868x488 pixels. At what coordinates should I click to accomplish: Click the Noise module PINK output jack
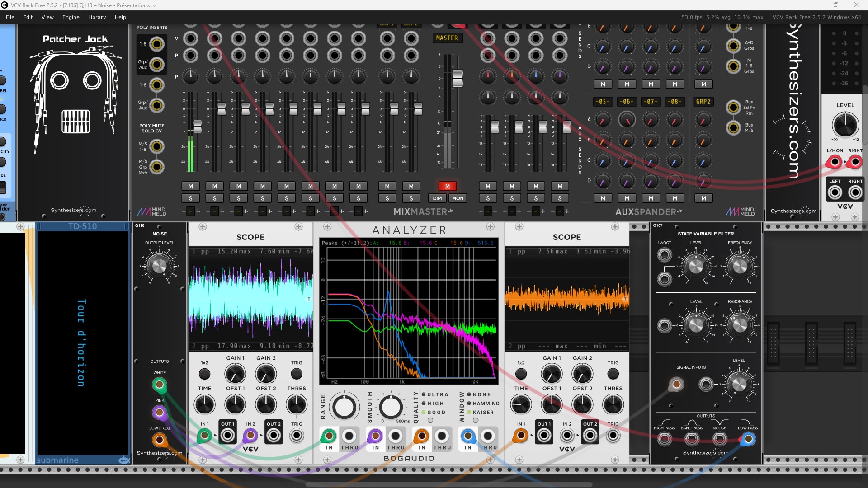tap(159, 412)
